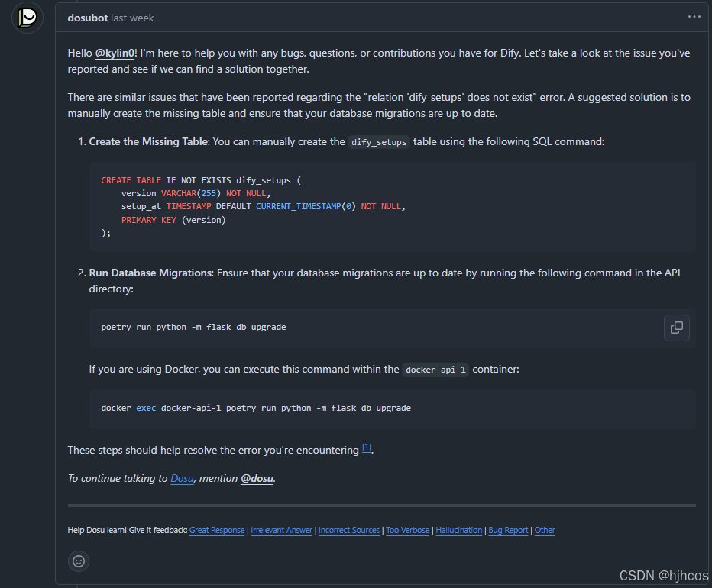Screen dimensions: 712x588
Task: Select Too Verbose feedback link
Action: 408,530
